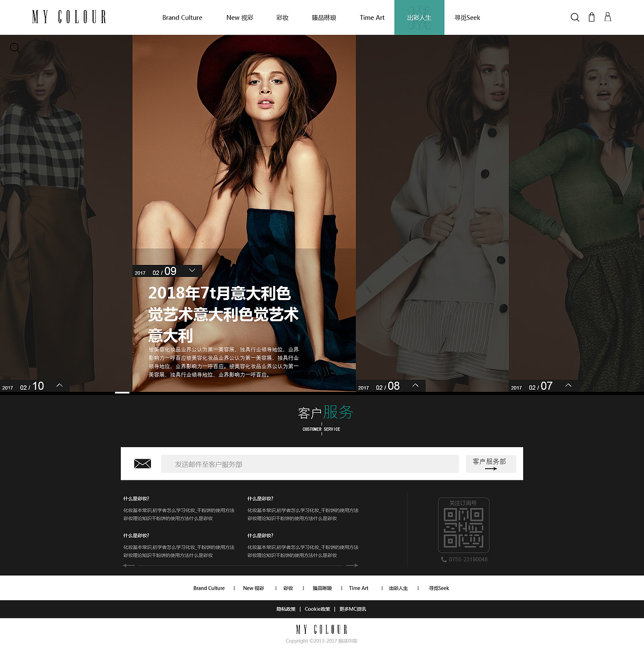Select the green-sweater model image panel
Image resolution: width=644 pixels, height=652 pixels.
click(x=576, y=213)
